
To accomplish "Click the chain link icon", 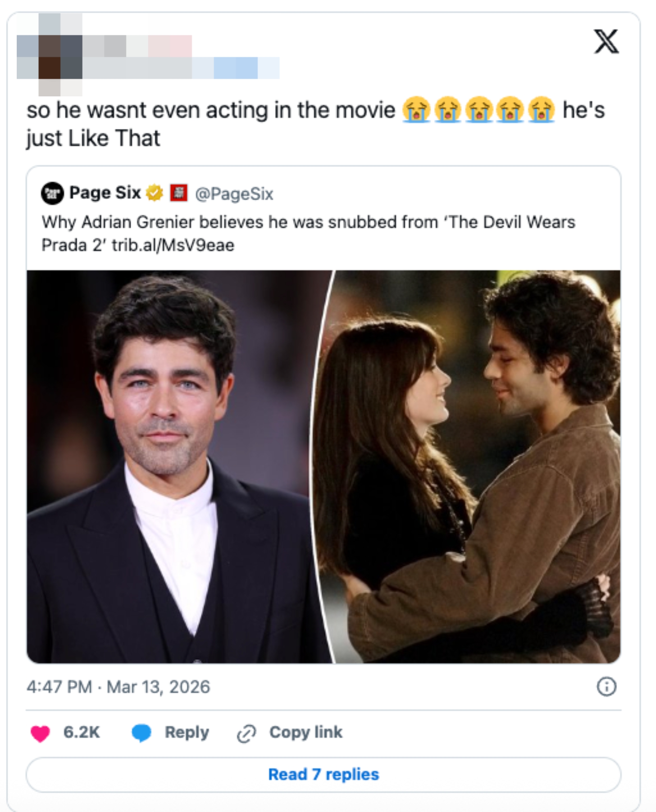I will [x=246, y=733].
